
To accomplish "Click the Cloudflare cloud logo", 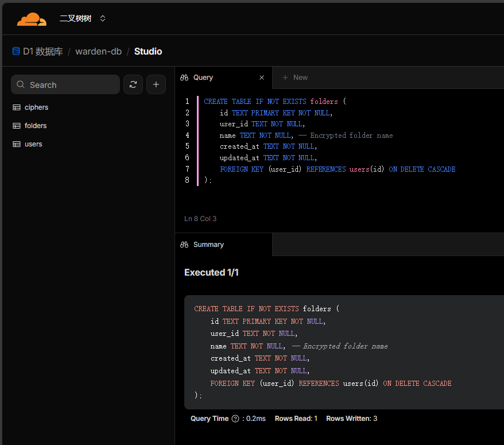I will point(32,19).
